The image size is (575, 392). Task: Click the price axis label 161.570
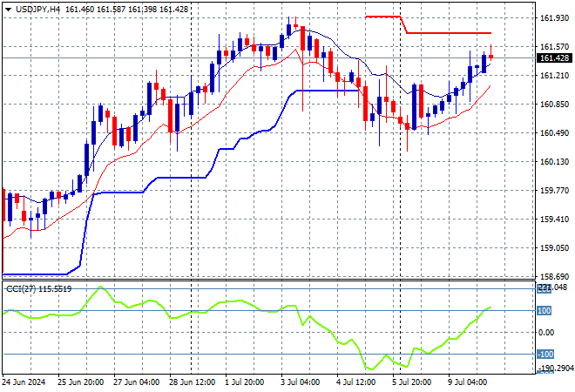(x=554, y=46)
